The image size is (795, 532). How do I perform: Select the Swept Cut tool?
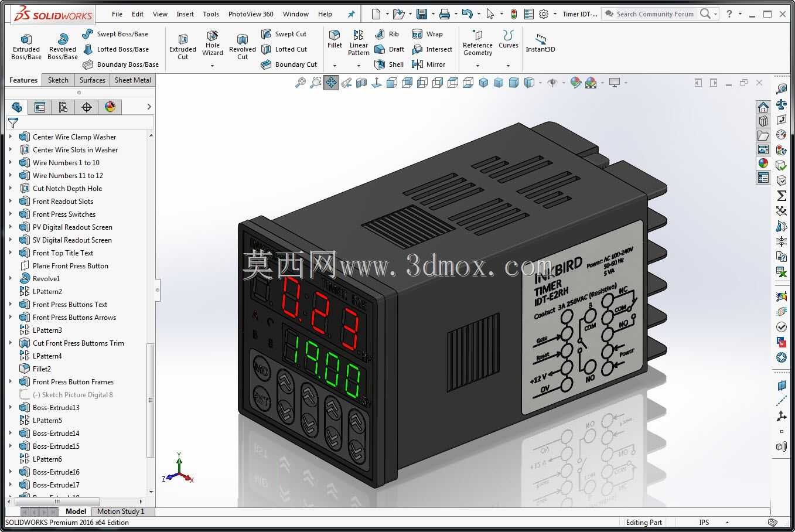point(284,34)
